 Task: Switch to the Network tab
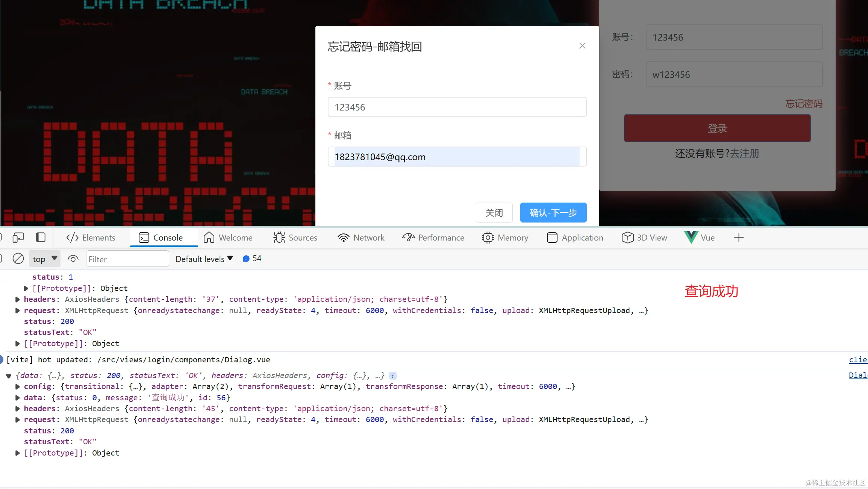pyautogui.click(x=361, y=238)
